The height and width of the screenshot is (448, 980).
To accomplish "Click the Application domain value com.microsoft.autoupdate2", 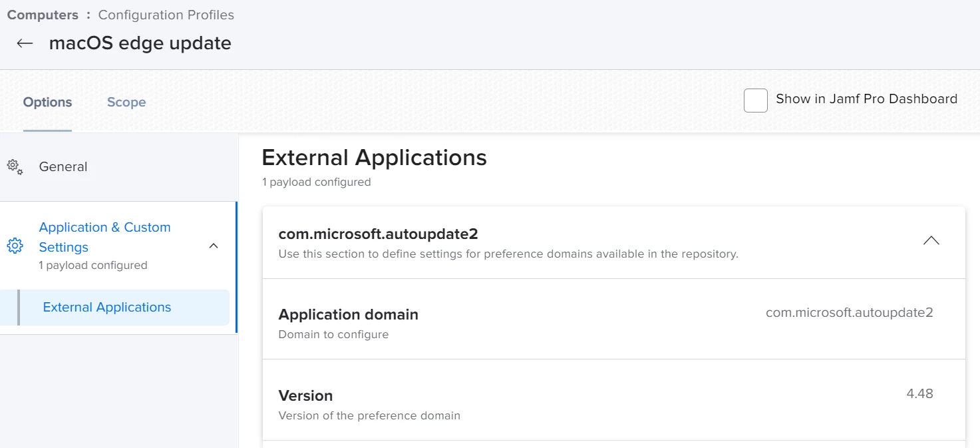I will point(850,312).
